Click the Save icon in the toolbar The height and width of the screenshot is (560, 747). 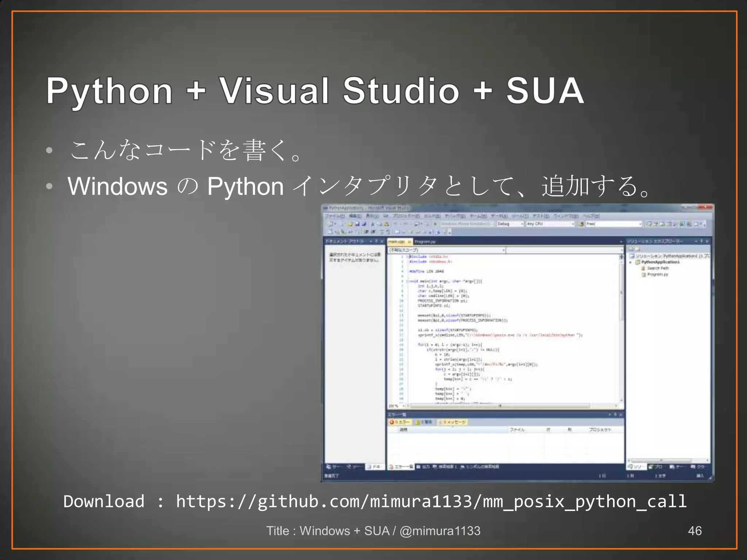(x=357, y=224)
